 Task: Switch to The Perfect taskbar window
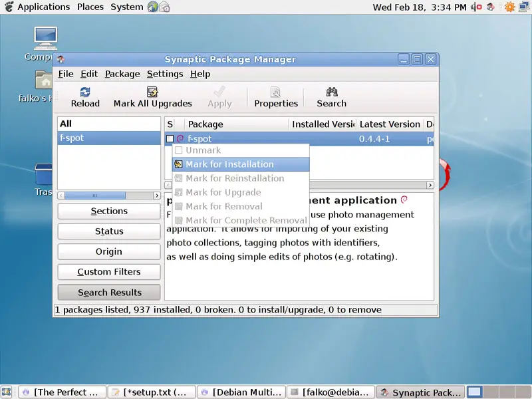(x=62, y=392)
